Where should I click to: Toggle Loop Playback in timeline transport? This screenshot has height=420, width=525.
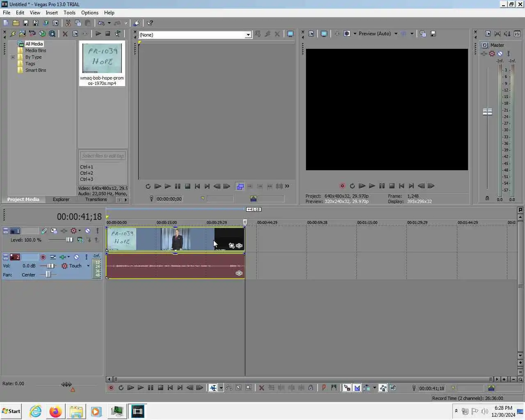(x=121, y=388)
